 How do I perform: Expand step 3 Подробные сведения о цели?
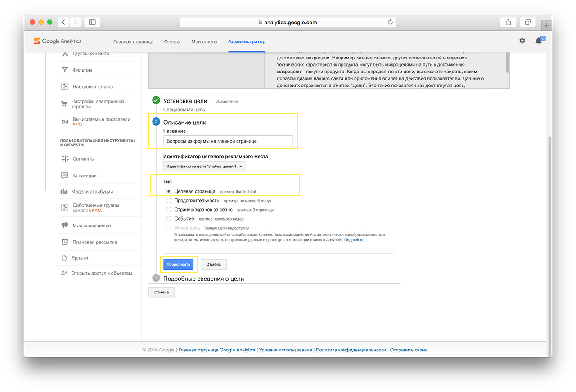(203, 279)
